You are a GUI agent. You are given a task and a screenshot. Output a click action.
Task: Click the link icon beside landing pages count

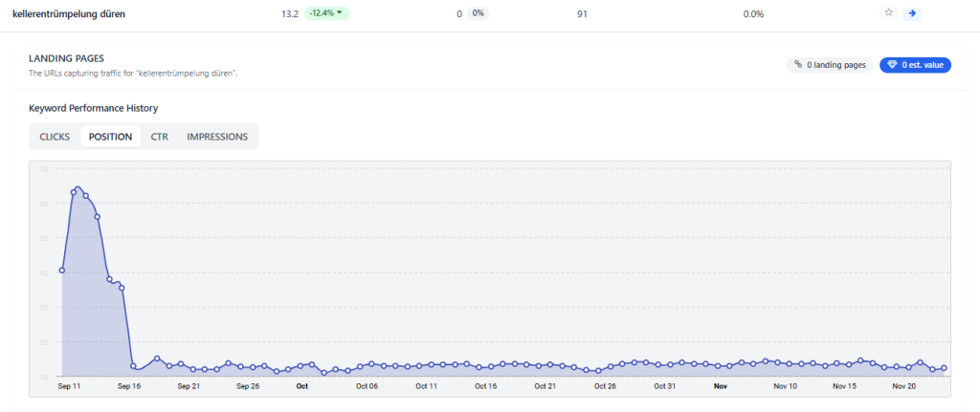click(x=798, y=65)
